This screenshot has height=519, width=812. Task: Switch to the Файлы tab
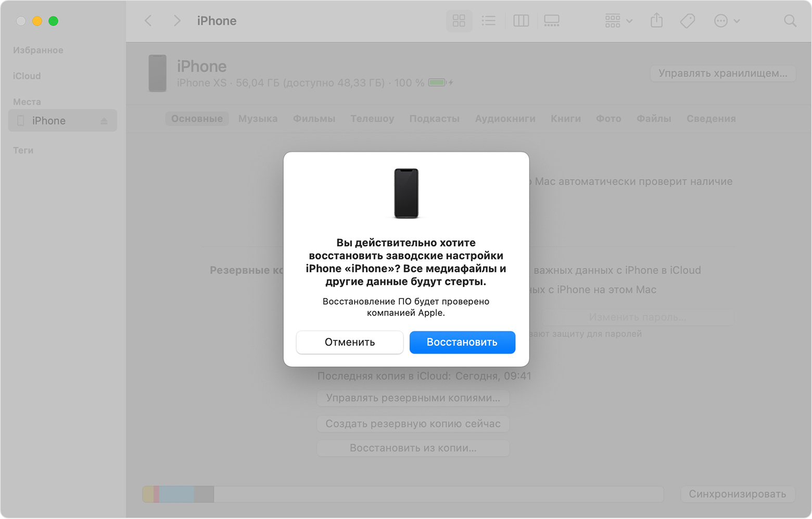coord(654,119)
